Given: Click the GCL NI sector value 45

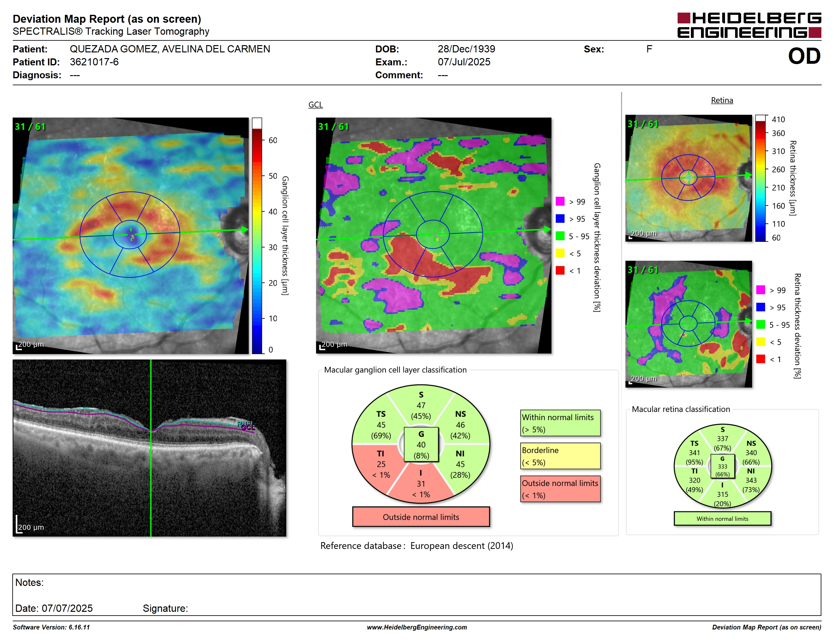Looking at the screenshot, I should (x=460, y=464).
